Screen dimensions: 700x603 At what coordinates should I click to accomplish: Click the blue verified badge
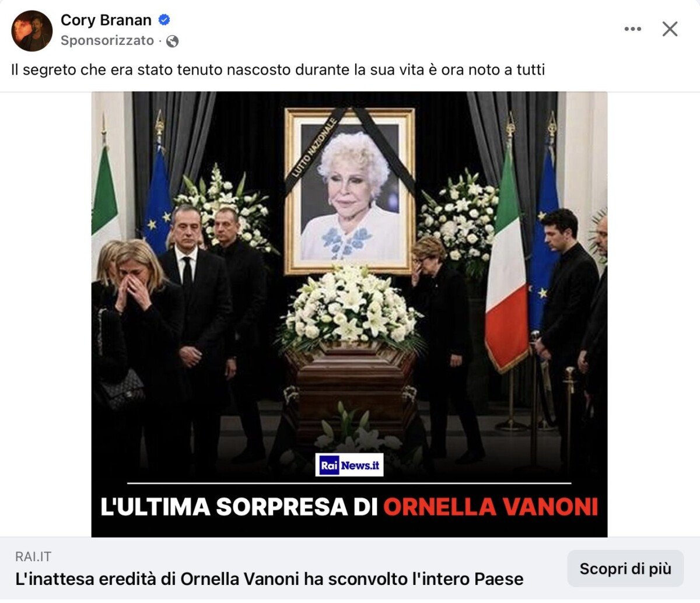point(164,20)
